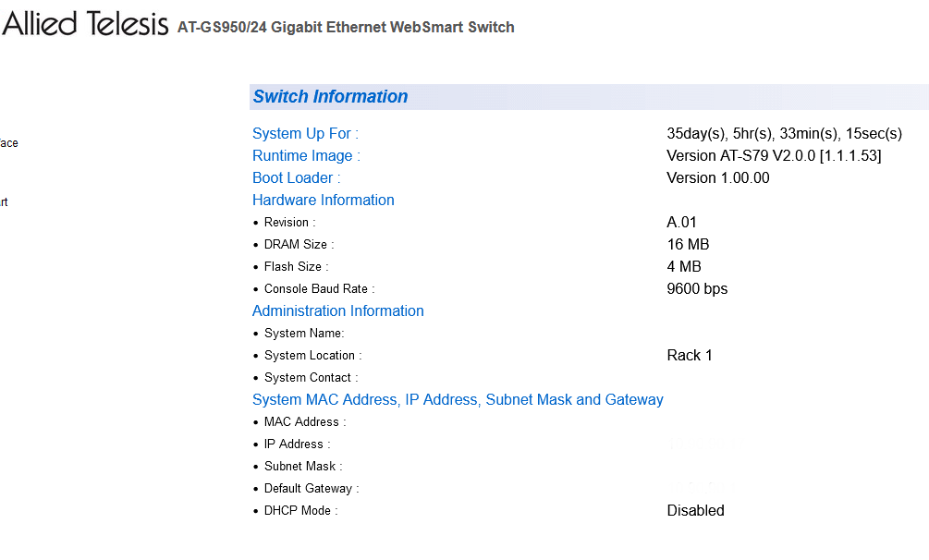Click the uptime value showing 35 days
This screenshot has width=929, height=560.
[784, 134]
